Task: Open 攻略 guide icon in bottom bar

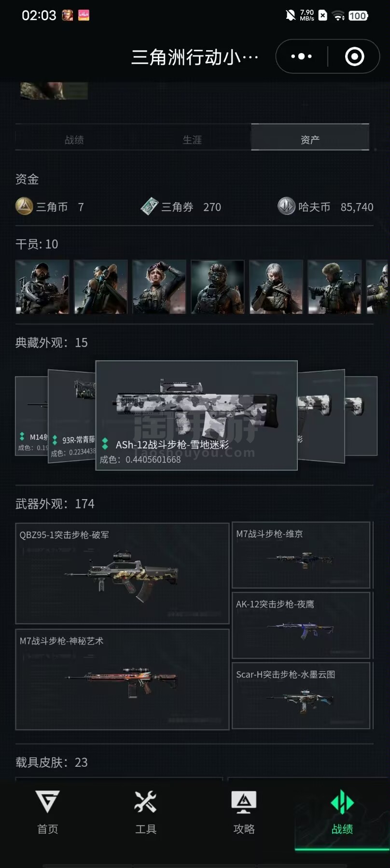Action: point(244,802)
